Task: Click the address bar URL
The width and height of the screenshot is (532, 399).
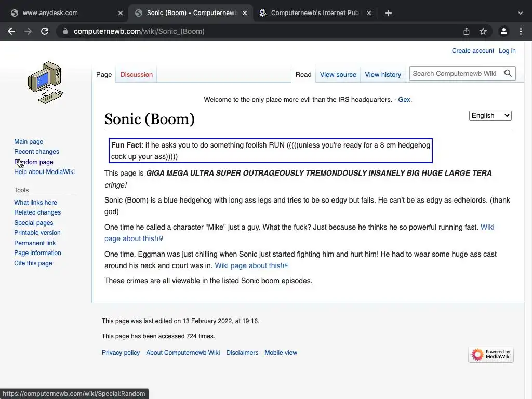Action: 139,31
